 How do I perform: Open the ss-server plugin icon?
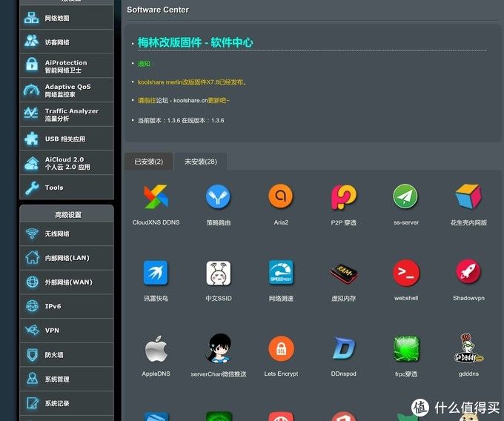(x=405, y=196)
